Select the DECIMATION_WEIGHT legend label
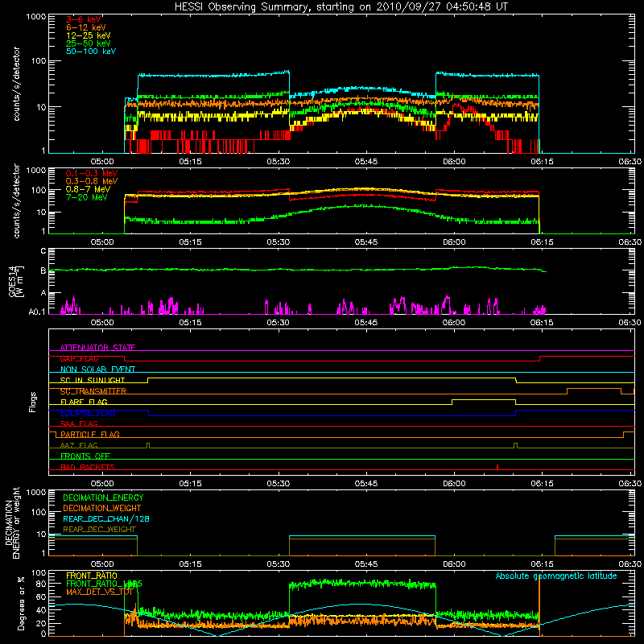 [102, 509]
